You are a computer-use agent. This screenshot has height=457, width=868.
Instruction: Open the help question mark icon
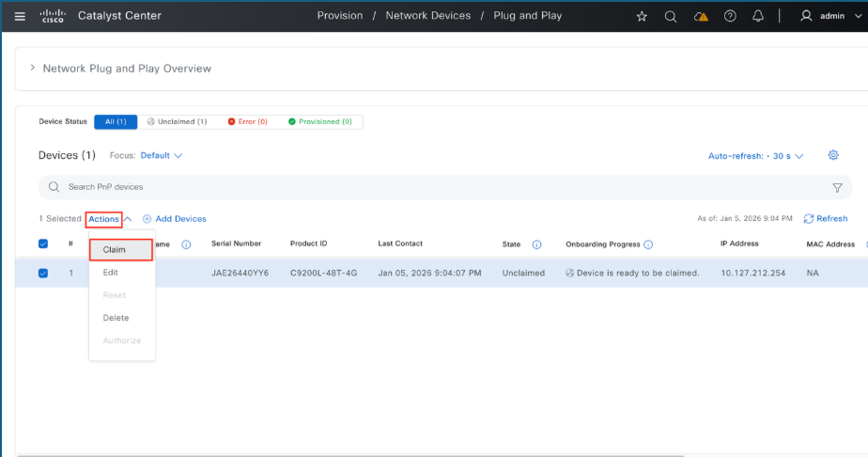click(730, 16)
